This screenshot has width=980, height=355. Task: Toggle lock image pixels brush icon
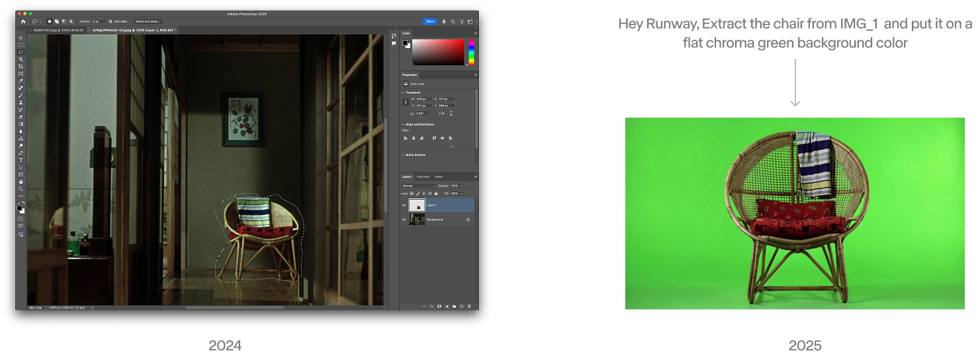[418, 194]
